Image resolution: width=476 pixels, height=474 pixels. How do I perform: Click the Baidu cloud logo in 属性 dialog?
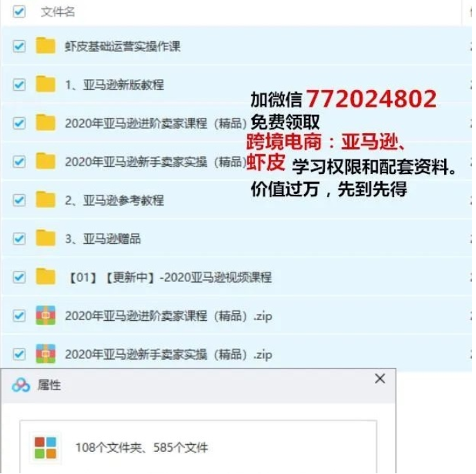click(x=21, y=385)
